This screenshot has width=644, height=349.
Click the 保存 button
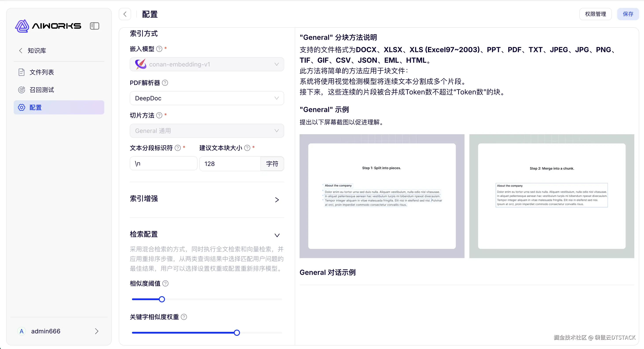(628, 14)
